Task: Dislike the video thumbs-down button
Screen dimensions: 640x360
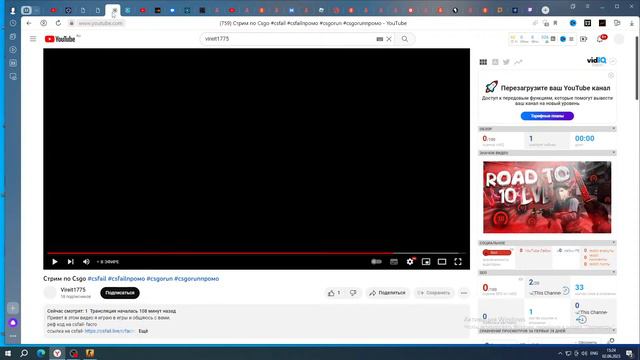Action: (353, 293)
